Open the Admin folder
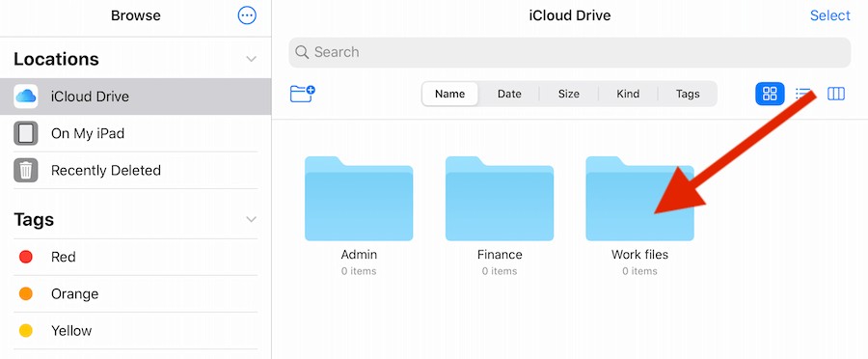This screenshot has width=868, height=359. [x=359, y=199]
